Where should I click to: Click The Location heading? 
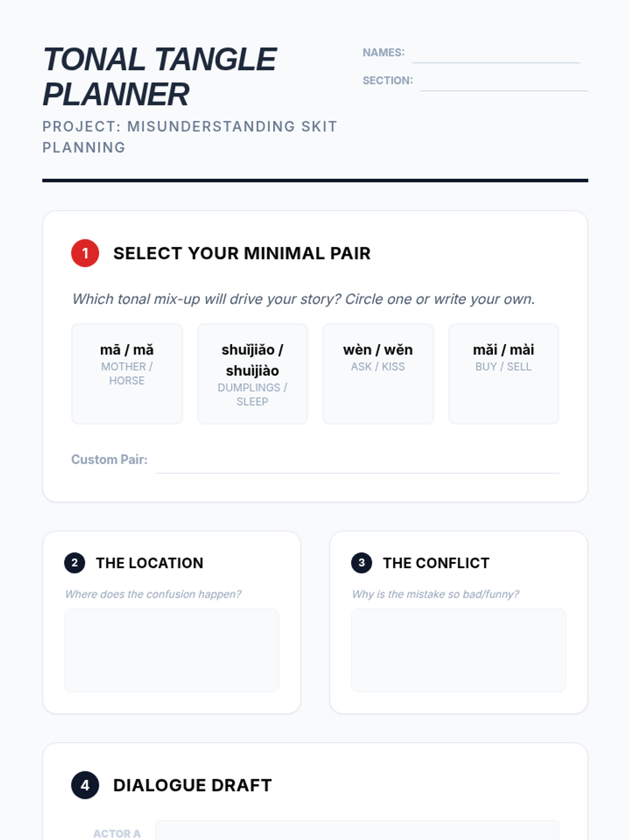150,563
